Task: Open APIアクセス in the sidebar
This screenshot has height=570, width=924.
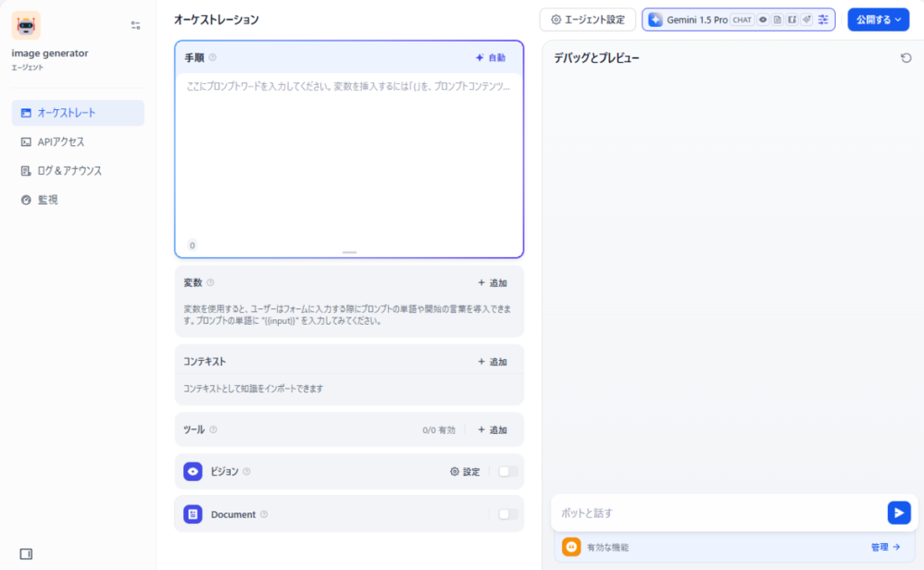Action: point(60,142)
